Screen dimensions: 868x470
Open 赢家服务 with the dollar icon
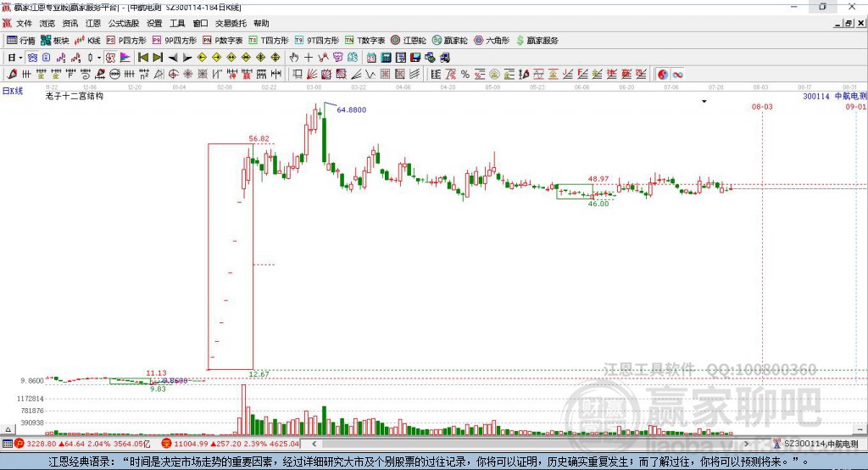(537, 41)
